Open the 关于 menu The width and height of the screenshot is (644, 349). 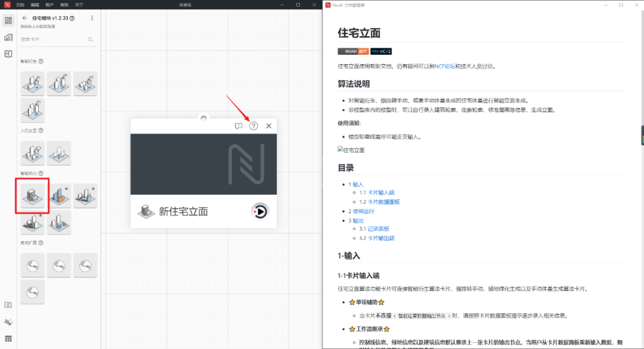79,5
